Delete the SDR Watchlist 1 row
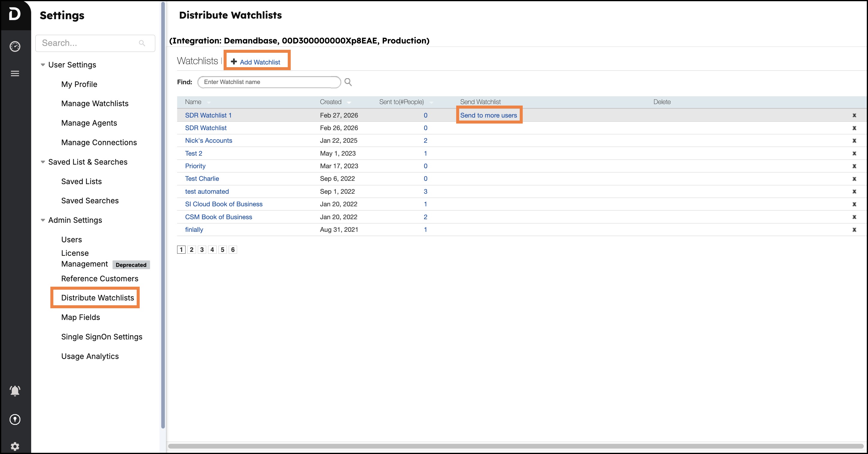 pyautogui.click(x=854, y=115)
